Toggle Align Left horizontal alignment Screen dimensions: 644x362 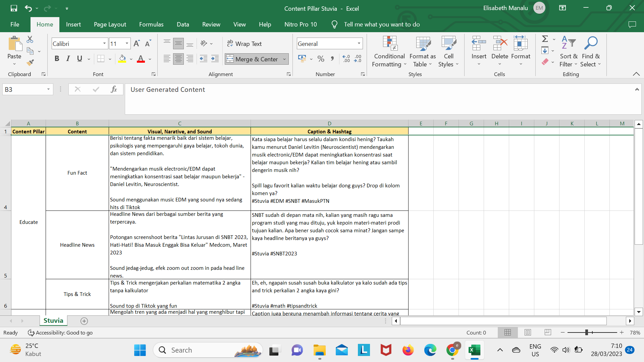[x=167, y=59]
